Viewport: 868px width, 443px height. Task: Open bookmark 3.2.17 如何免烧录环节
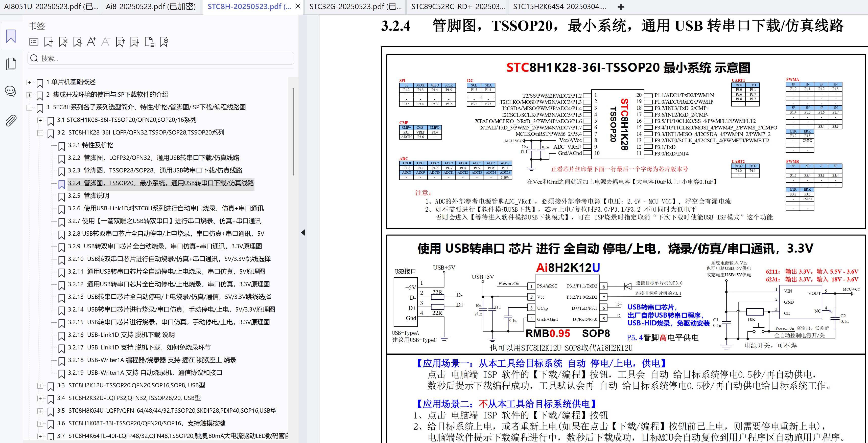click(139, 347)
